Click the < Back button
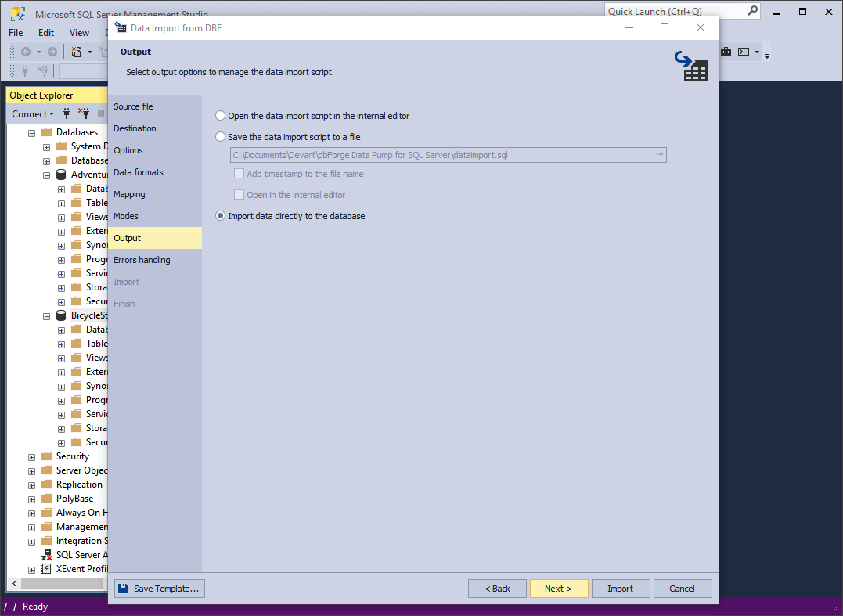Image resolution: width=843 pixels, height=616 pixels. [497, 589]
